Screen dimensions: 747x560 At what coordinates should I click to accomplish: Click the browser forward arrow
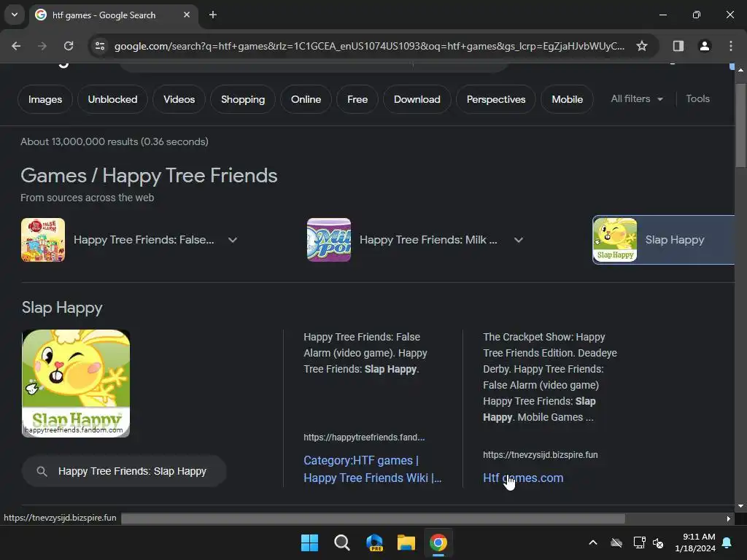[42, 46]
